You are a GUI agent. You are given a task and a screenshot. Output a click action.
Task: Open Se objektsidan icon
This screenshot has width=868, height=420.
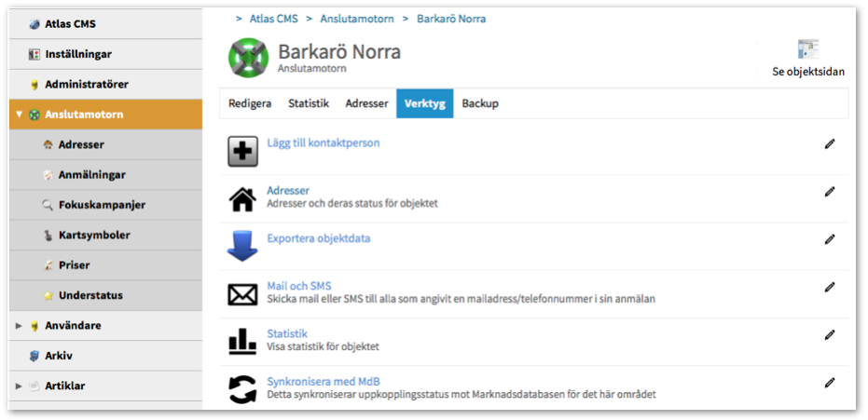[x=807, y=50]
